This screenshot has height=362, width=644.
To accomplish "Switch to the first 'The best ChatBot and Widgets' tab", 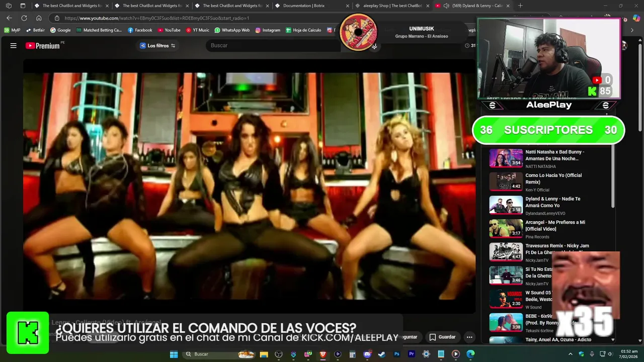I will coord(72,6).
